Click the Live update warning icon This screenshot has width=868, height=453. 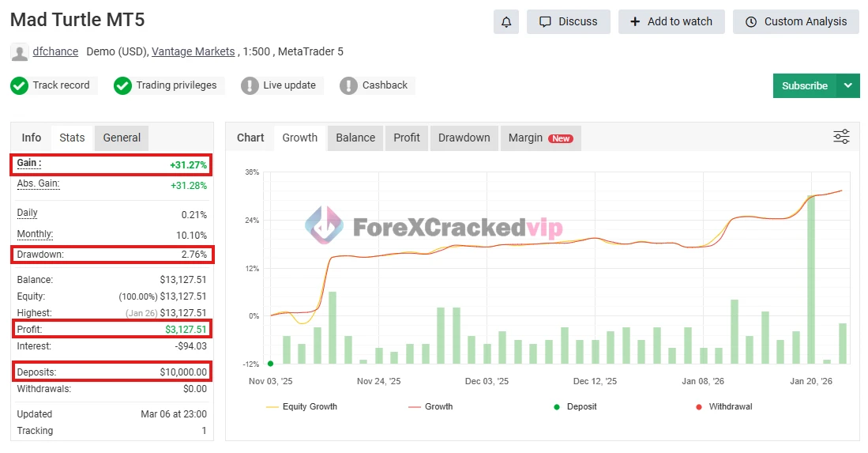coord(250,85)
